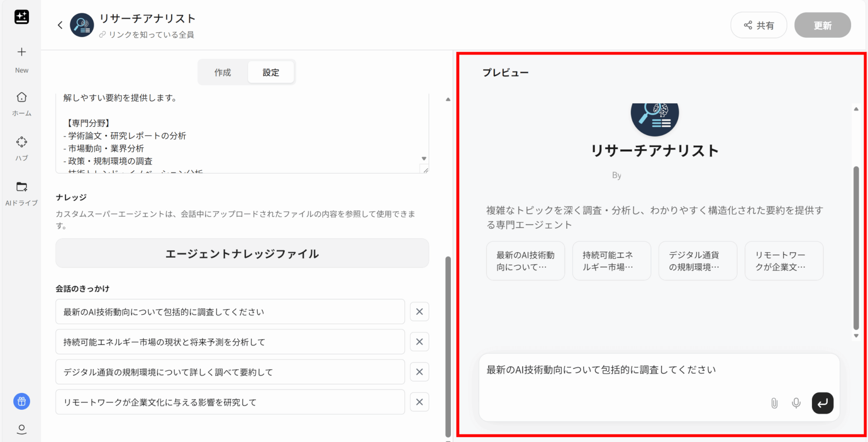
Task: Remove the 最新のAI技術動向 conversation starter
Action: coord(419,312)
